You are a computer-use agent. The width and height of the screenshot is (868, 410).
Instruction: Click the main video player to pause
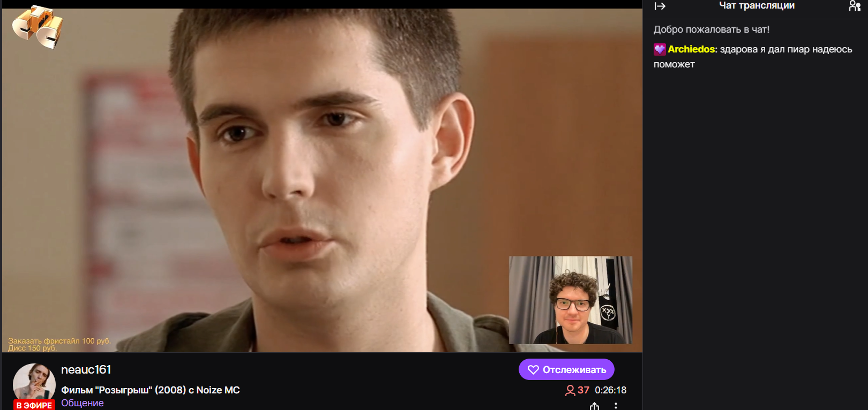(x=322, y=180)
